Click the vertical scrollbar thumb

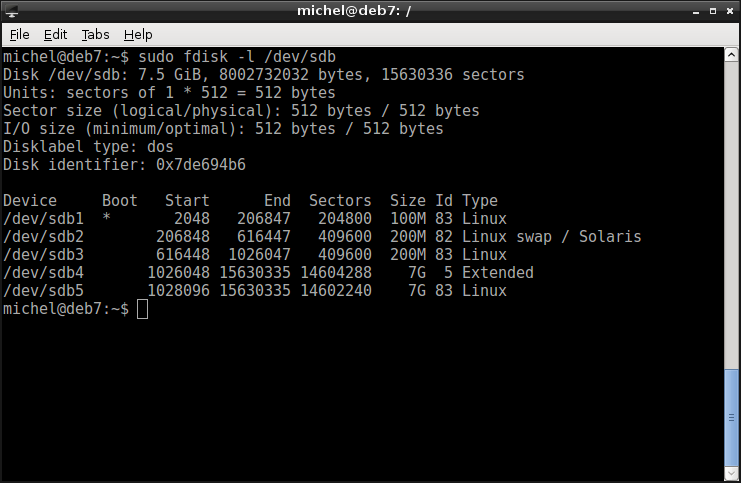pyautogui.click(x=731, y=417)
